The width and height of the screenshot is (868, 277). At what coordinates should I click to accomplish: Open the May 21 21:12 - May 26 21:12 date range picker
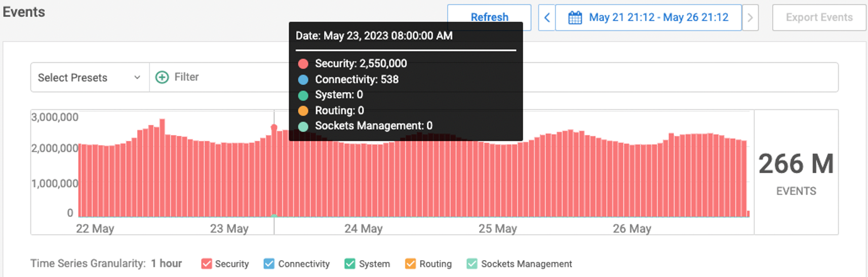[x=649, y=17]
